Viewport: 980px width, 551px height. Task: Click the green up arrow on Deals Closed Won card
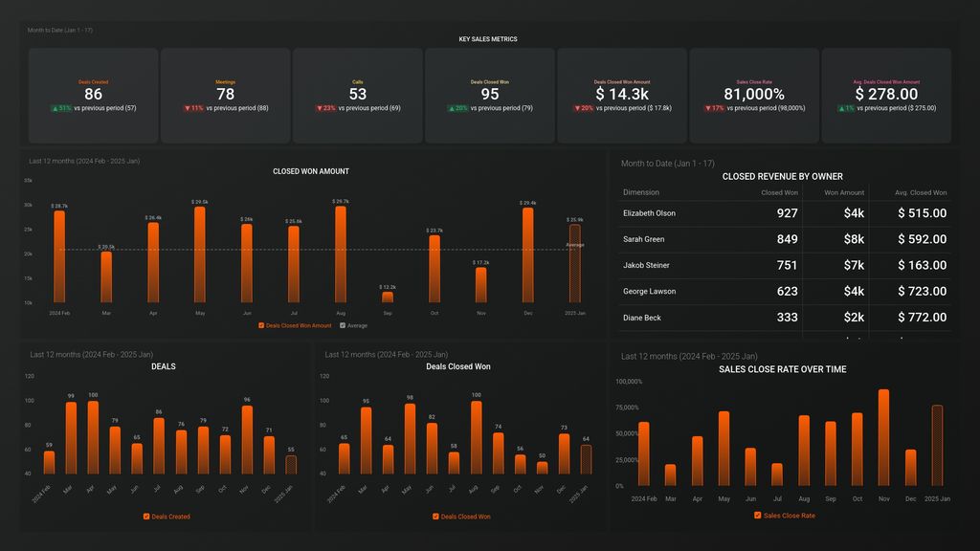tap(452, 109)
